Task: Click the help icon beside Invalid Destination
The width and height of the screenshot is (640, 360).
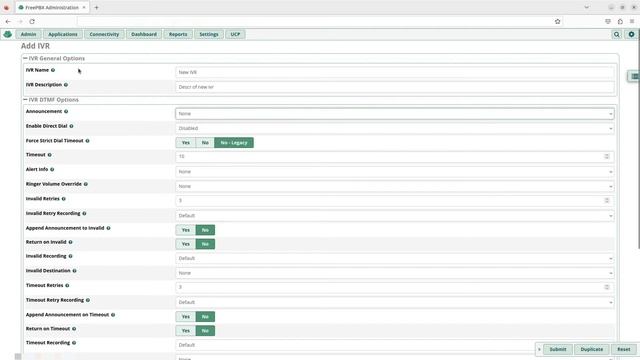Action: tap(75, 271)
